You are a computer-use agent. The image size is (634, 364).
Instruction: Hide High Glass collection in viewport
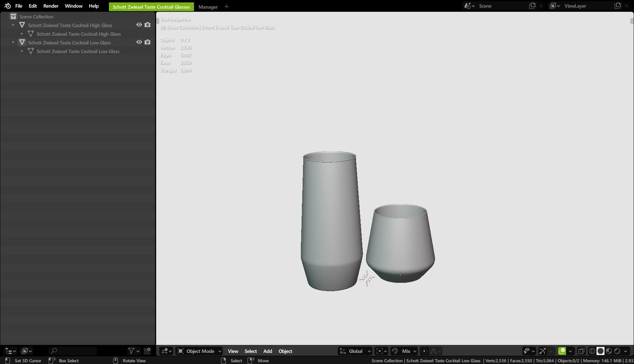(139, 25)
